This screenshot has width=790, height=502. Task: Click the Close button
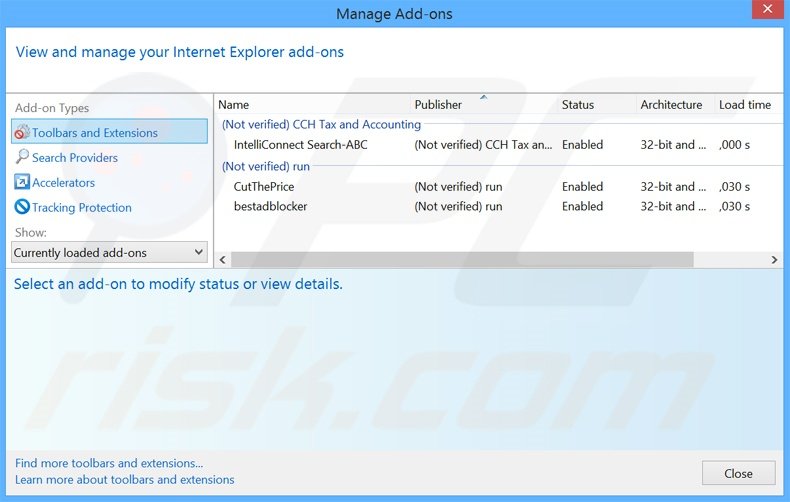pos(738,473)
